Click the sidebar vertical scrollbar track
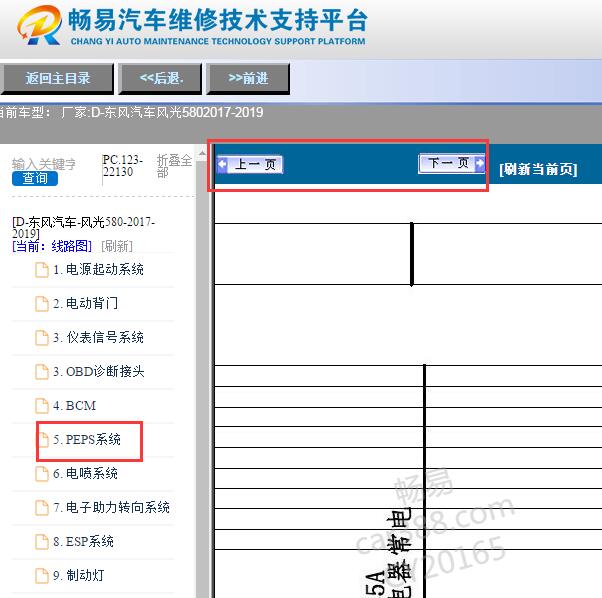Screen dimensions: 602x598 [x=202, y=378]
